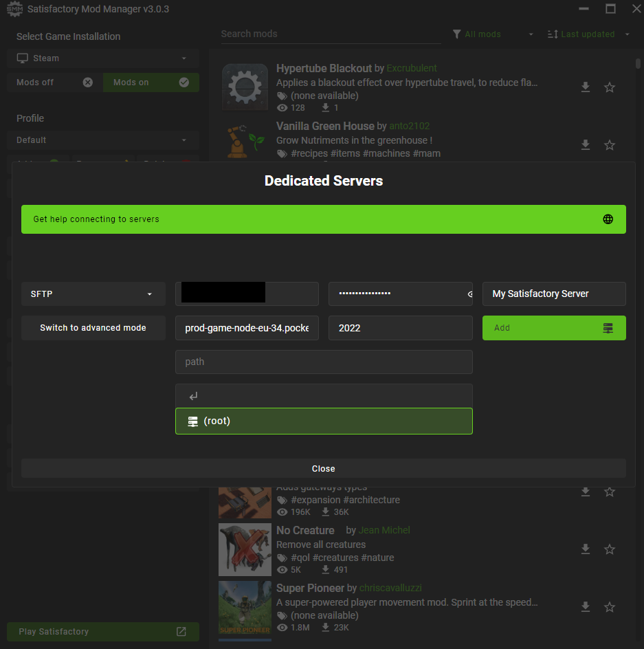Click the go-up return arrow row
The width and height of the screenshot is (644, 649).
point(324,396)
